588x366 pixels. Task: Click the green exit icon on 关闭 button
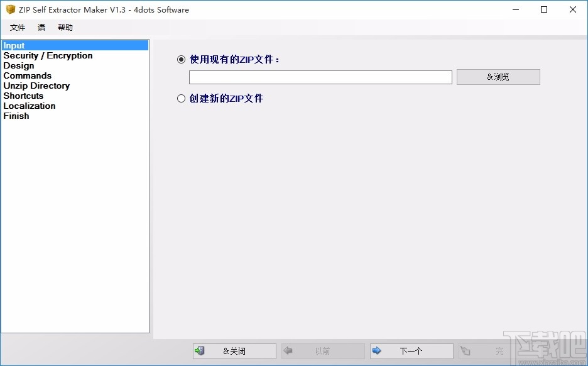(x=201, y=351)
